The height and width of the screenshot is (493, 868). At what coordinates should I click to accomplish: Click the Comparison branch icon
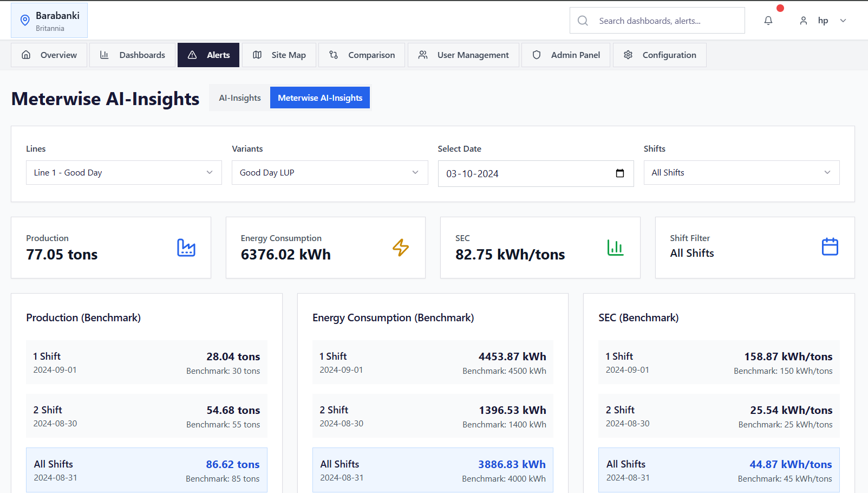click(x=334, y=55)
